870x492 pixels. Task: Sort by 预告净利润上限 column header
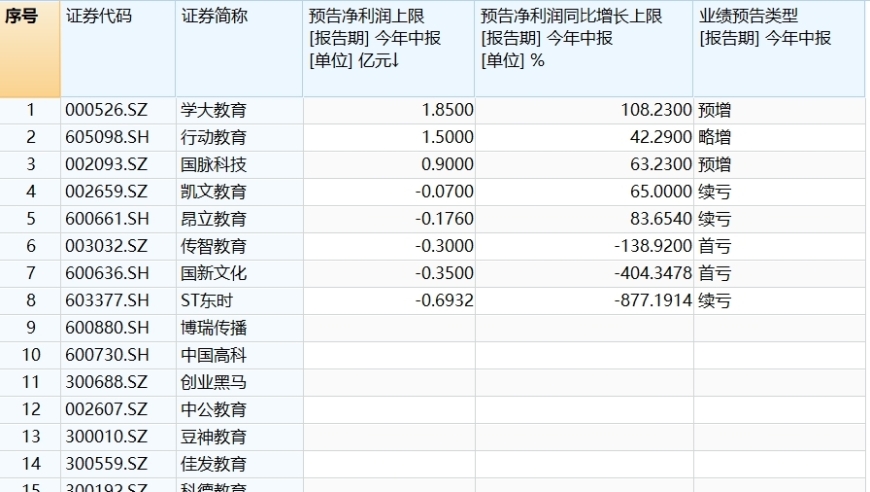pos(388,49)
